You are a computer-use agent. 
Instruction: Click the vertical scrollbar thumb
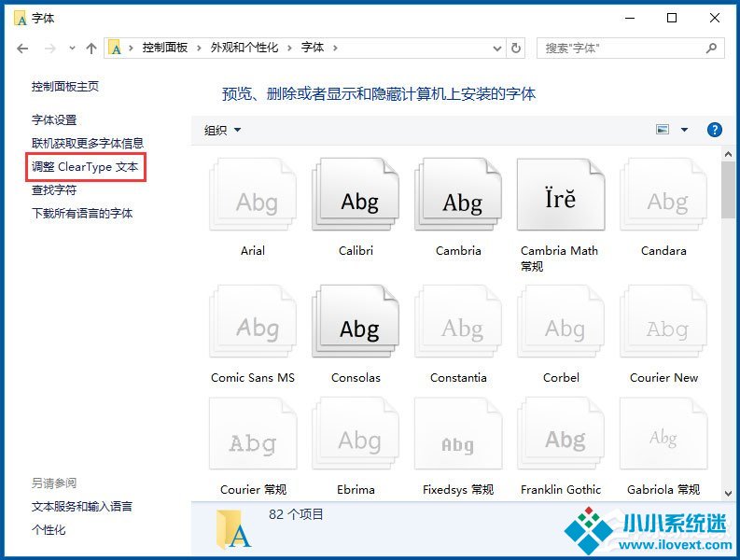(x=728, y=189)
